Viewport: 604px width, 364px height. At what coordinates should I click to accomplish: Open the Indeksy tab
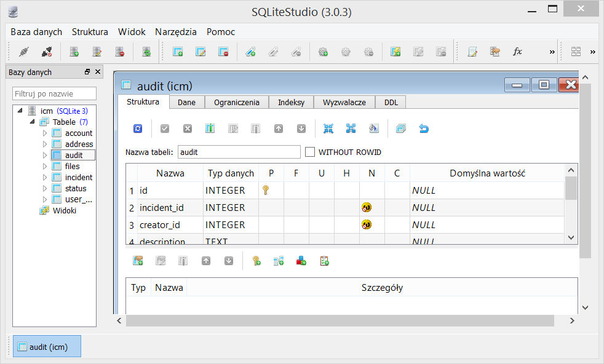pyautogui.click(x=291, y=103)
